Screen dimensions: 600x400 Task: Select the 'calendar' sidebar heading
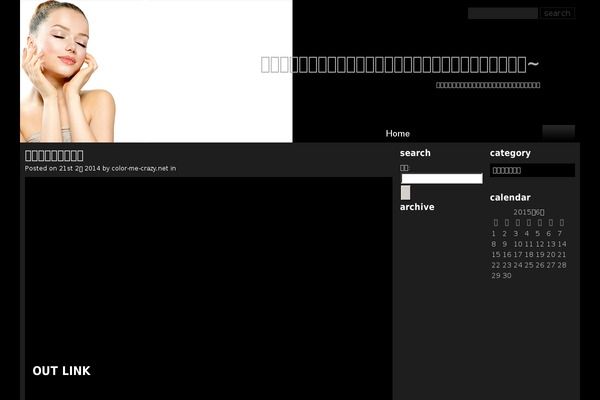[510, 198]
